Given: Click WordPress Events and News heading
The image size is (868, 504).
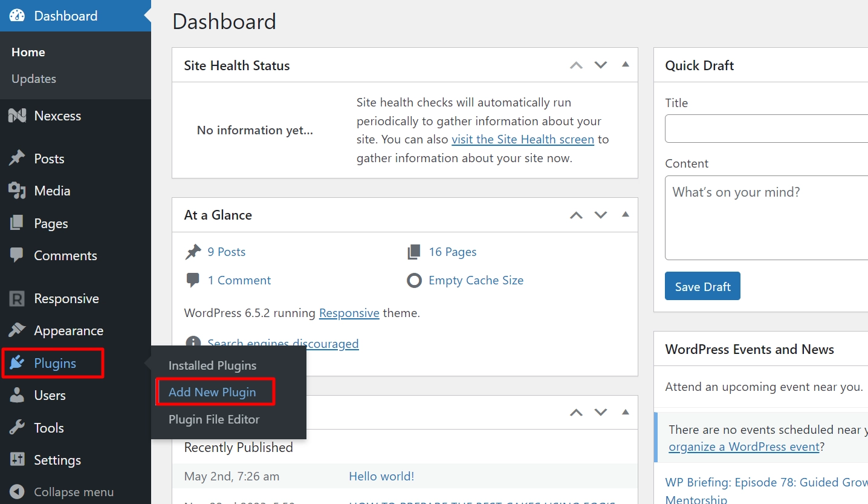Looking at the screenshot, I should (750, 349).
